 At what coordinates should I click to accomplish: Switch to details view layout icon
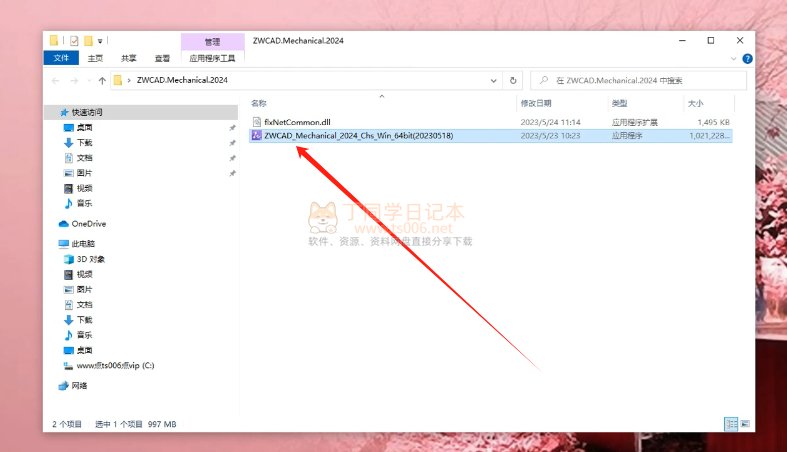coord(731,424)
